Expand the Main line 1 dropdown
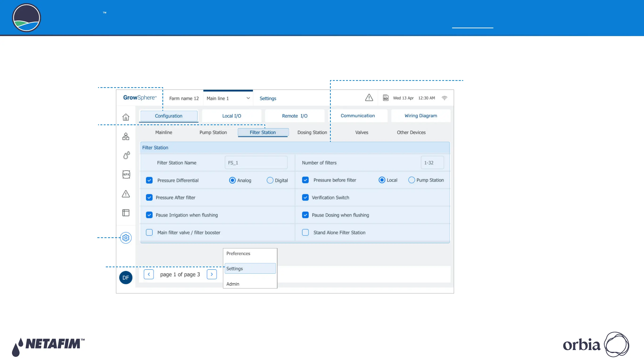The image size is (644, 362). tap(228, 98)
